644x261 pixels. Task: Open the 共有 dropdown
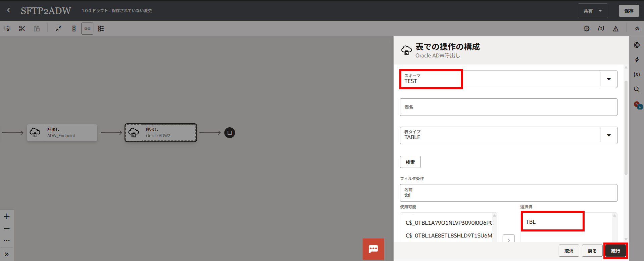click(x=593, y=11)
